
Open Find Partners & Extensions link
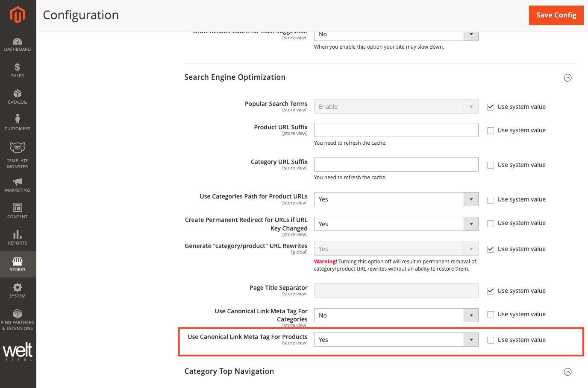pyautogui.click(x=18, y=320)
